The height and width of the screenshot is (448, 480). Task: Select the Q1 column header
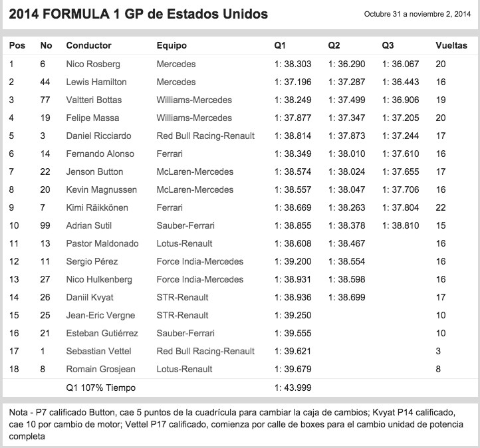[x=280, y=46]
